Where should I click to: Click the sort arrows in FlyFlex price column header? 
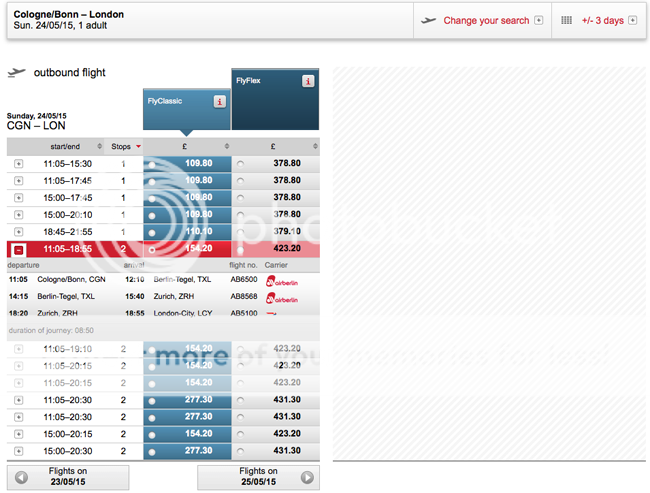(x=315, y=147)
